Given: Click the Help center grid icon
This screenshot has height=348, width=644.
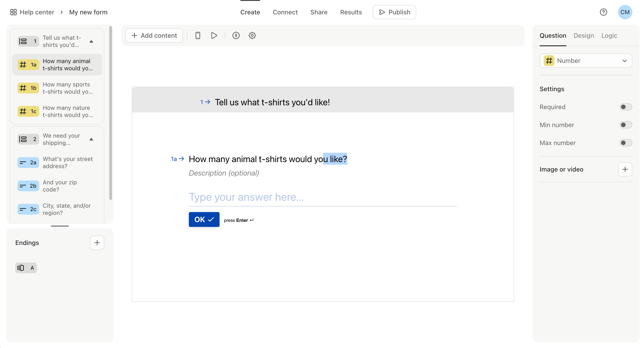Looking at the screenshot, I should [13, 12].
